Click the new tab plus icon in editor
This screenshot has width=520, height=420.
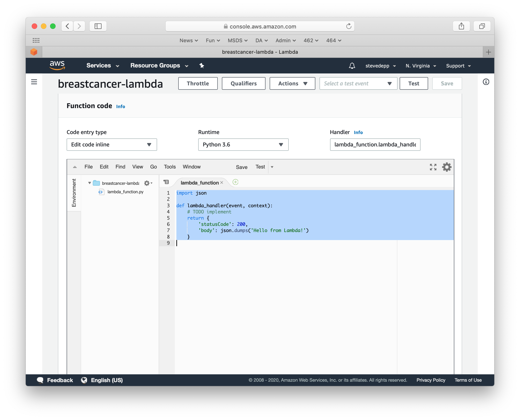pyautogui.click(x=235, y=182)
